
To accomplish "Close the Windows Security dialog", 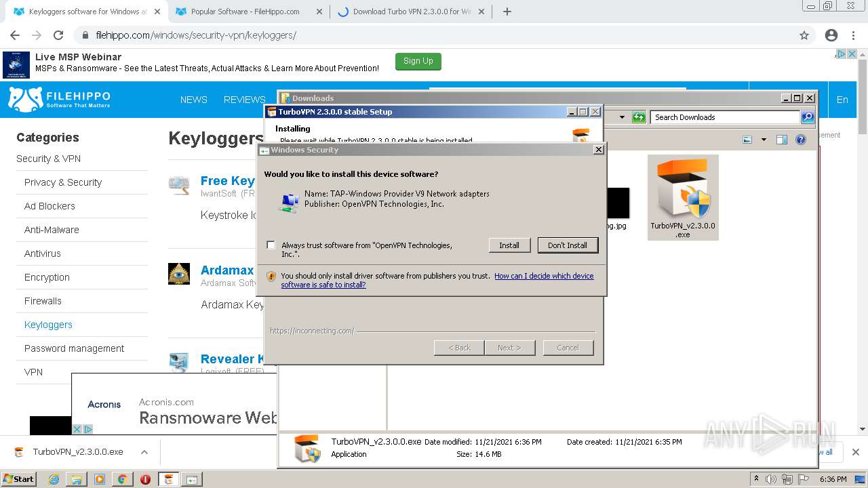I will (x=598, y=150).
